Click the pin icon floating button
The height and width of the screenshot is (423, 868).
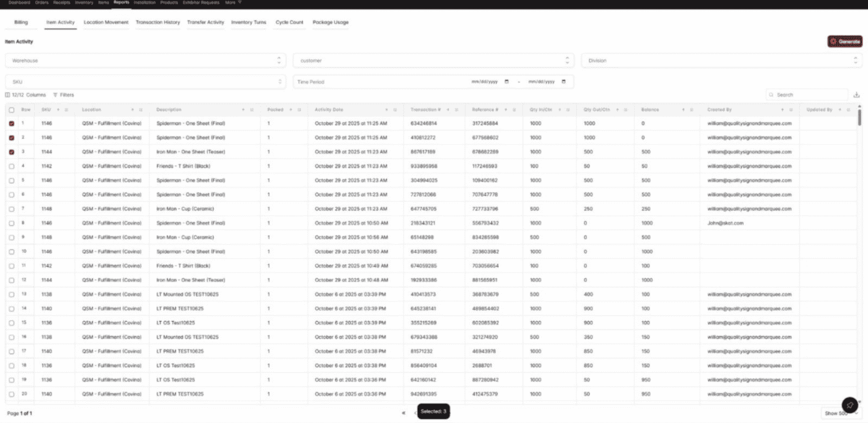click(x=850, y=405)
